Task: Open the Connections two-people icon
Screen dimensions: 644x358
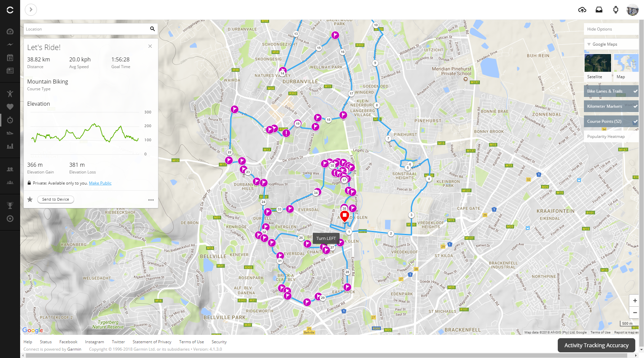Action: tap(10, 169)
